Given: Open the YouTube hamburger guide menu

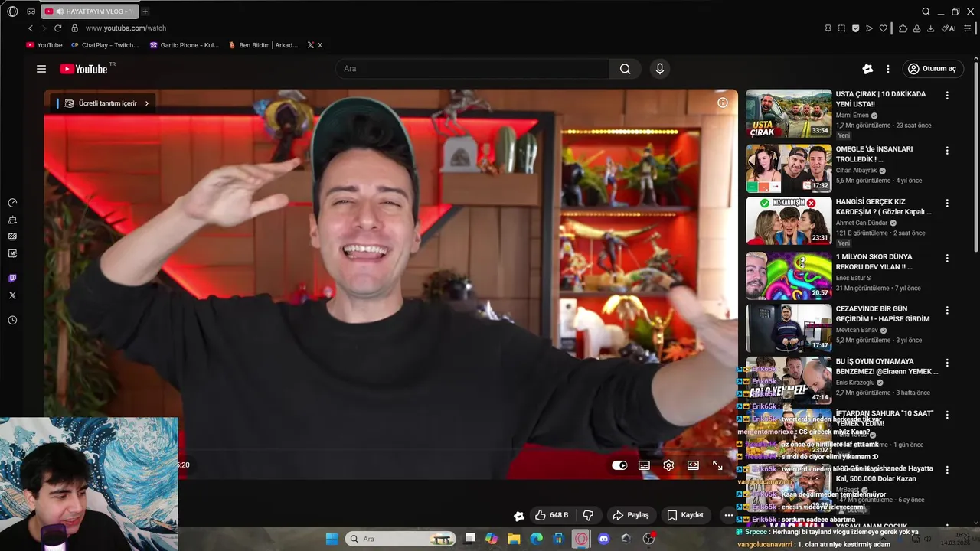Looking at the screenshot, I should [x=41, y=69].
